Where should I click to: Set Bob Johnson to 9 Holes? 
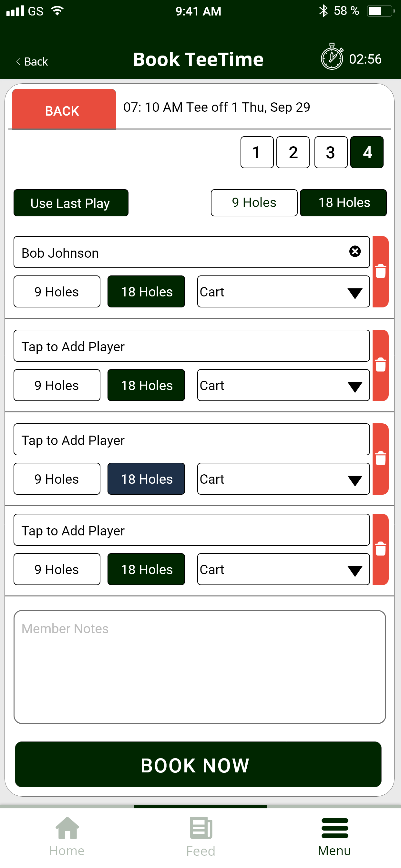tap(57, 292)
